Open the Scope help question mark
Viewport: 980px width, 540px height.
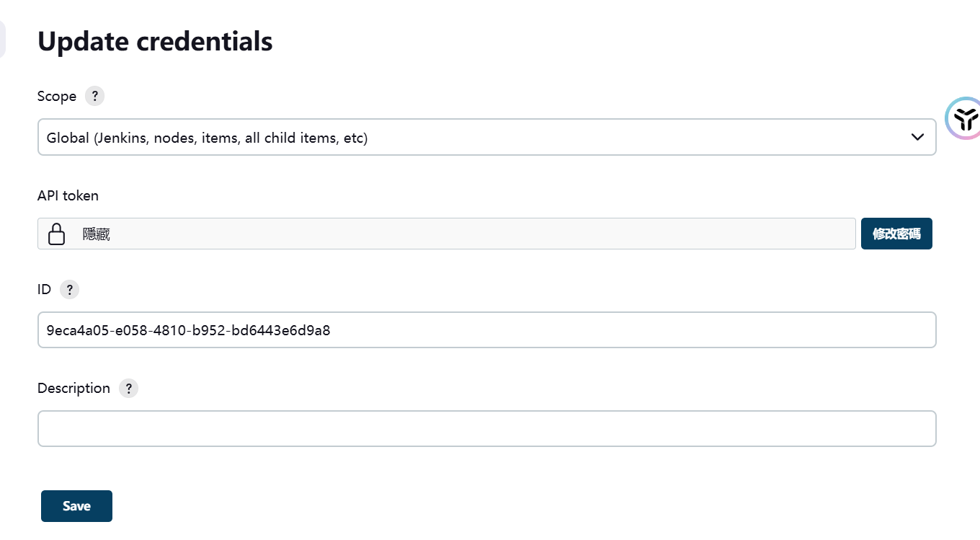point(94,96)
